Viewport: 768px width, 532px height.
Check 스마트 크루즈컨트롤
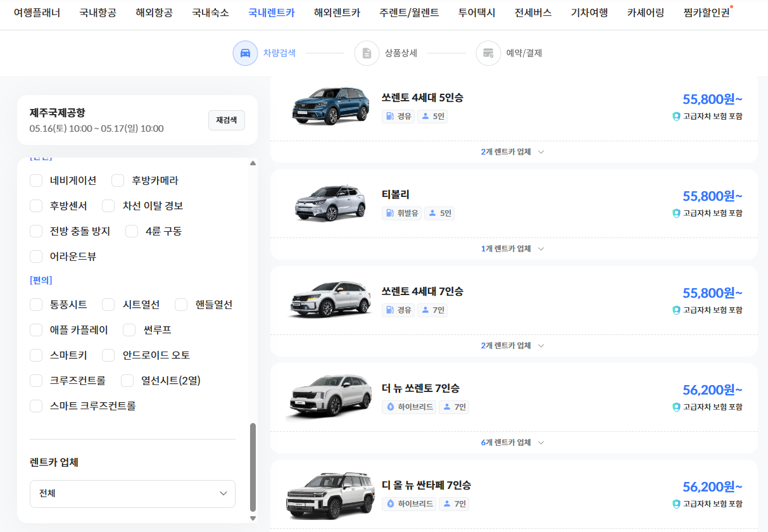pyautogui.click(x=36, y=406)
